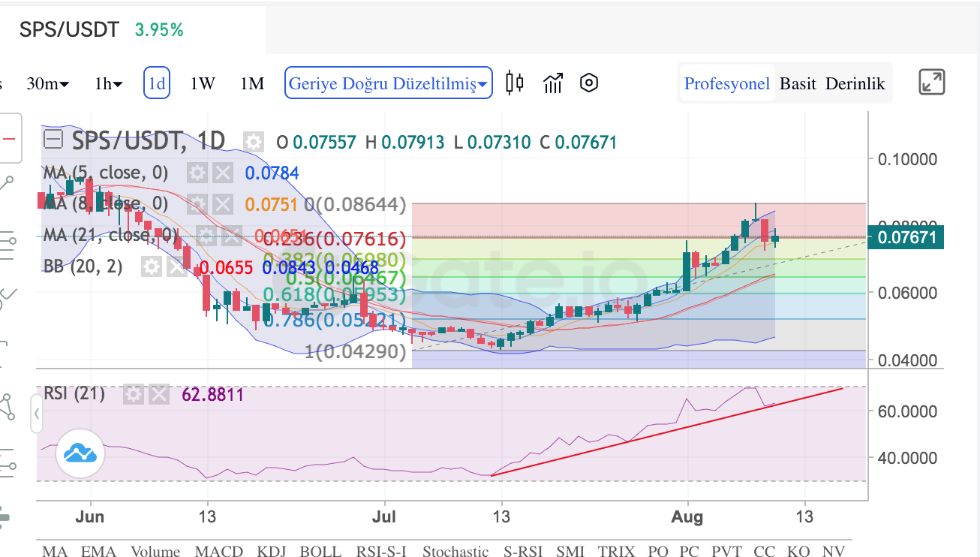Add the PVT indicator
The image size is (980, 557).
[x=726, y=551]
